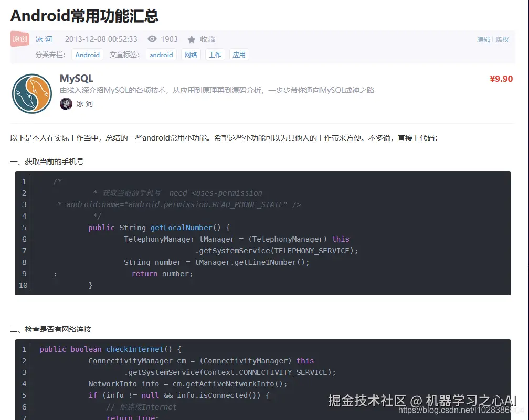Click the 文章标签 label
Image resolution: width=529 pixels, height=420 pixels.
124,55
